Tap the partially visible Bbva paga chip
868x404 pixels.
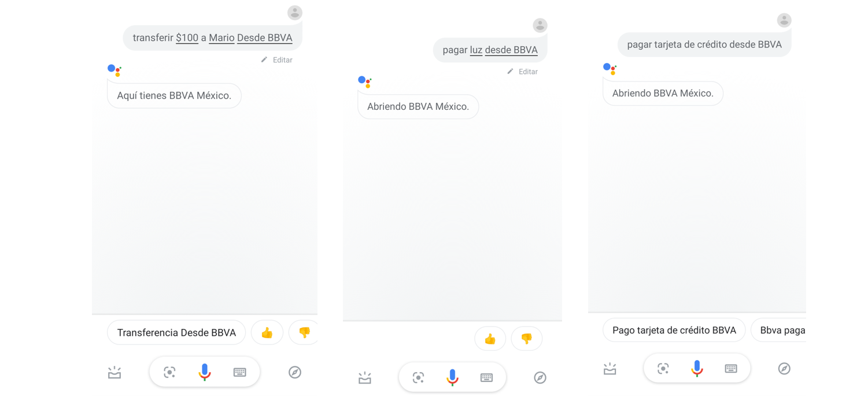[778, 330]
